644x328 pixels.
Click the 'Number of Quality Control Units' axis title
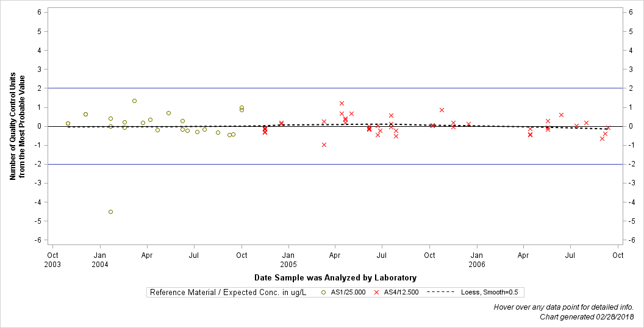point(13,126)
